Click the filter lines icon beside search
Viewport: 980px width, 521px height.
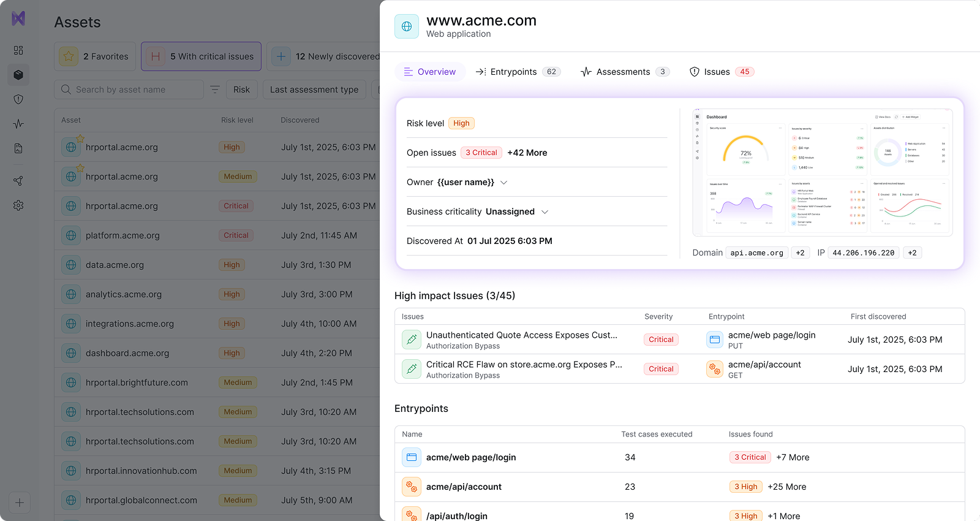click(x=215, y=89)
